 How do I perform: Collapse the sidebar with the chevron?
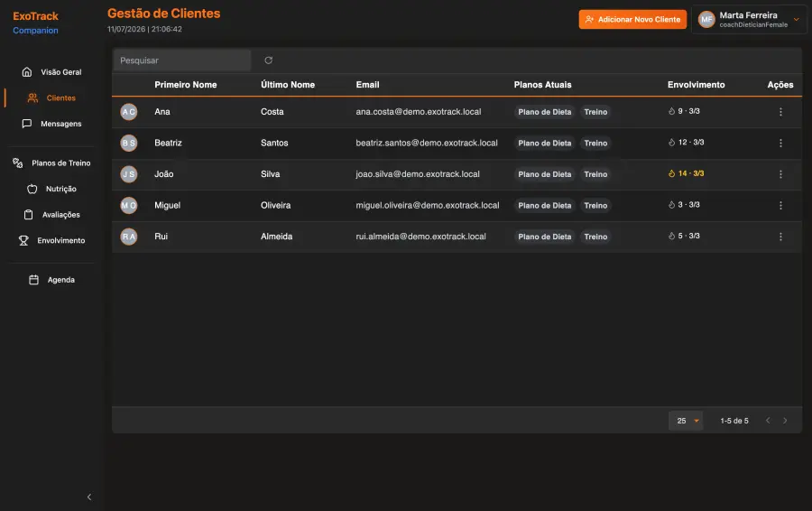pyautogui.click(x=89, y=497)
